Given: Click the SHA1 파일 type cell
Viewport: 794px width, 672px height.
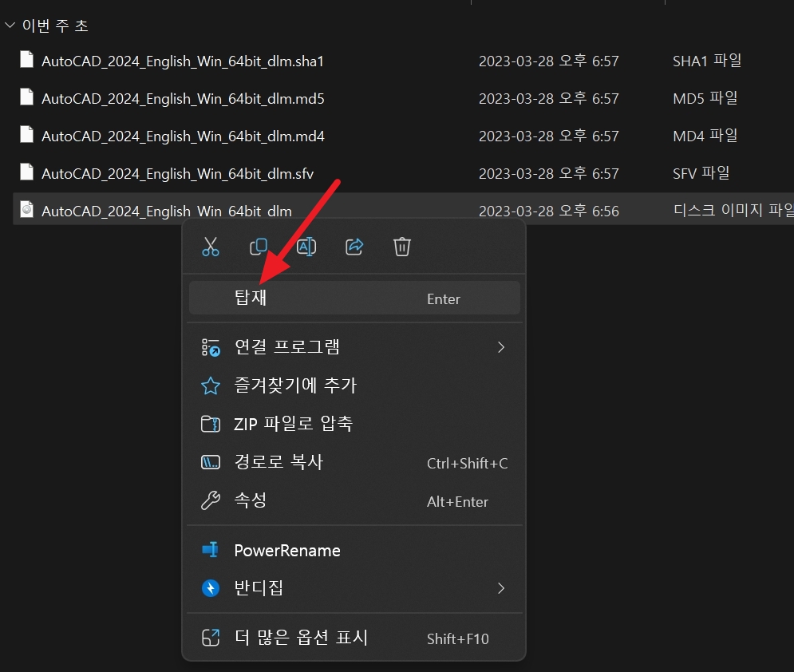Looking at the screenshot, I should click(x=707, y=61).
